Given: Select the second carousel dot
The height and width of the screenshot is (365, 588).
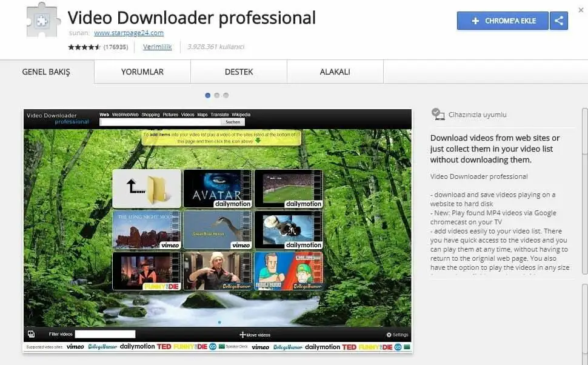Looking at the screenshot, I should tap(217, 95).
